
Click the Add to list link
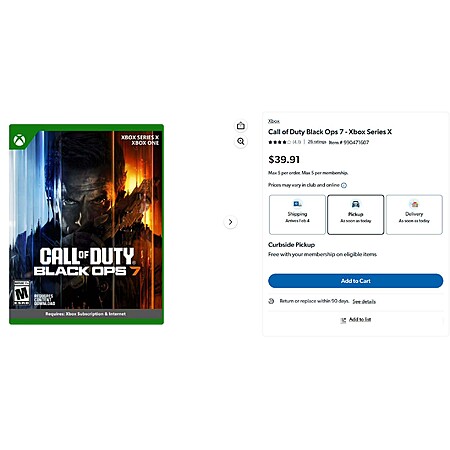(x=360, y=319)
